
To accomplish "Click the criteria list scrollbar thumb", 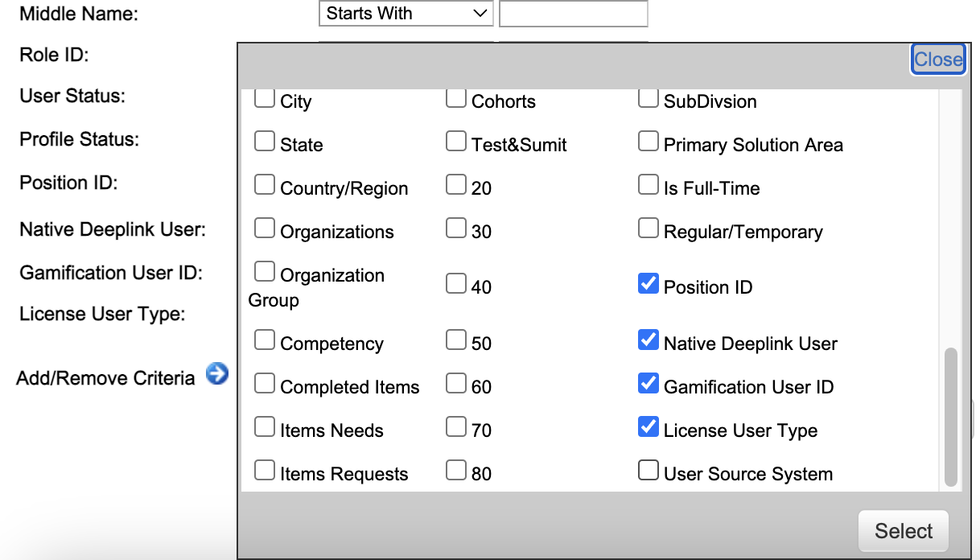I will click(x=951, y=417).
